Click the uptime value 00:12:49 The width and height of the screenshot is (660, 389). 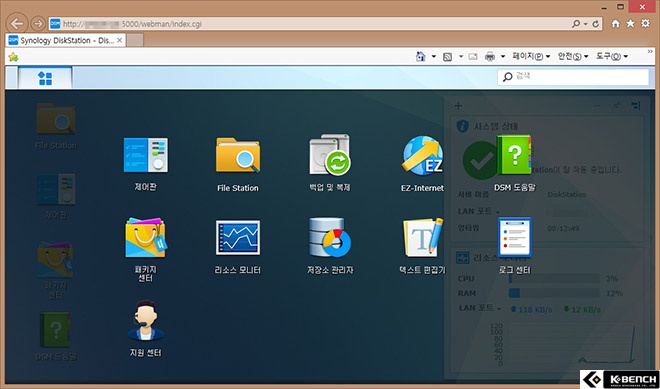click(563, 229)
